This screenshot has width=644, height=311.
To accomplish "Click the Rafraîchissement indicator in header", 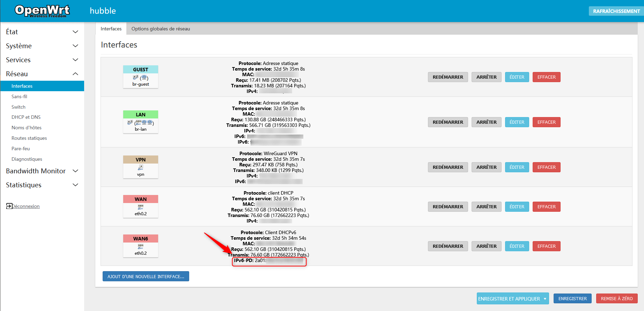I will (x=616, y=11).
